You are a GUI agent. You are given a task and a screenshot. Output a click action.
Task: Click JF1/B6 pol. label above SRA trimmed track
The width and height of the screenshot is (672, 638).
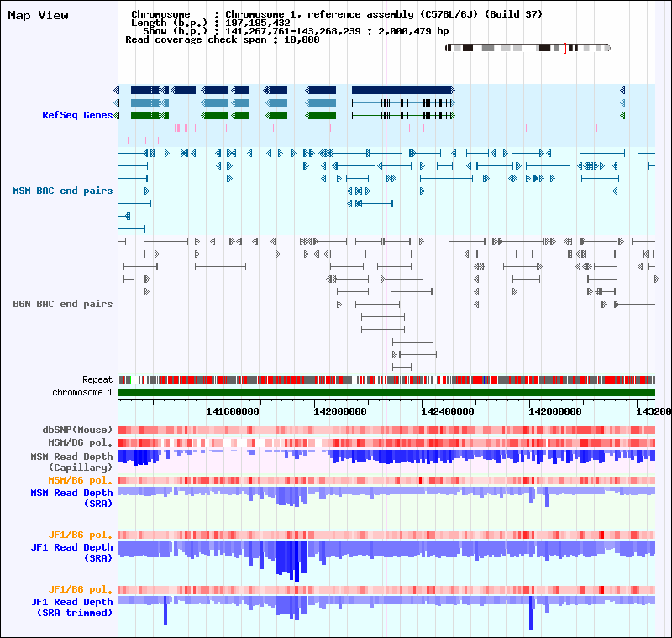coord(80,589)
